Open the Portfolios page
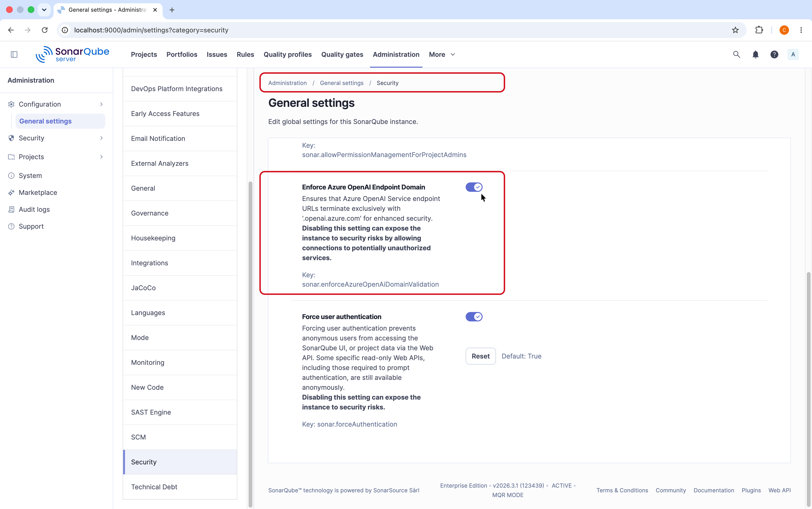The height and width of the screenshot is (509, 812). pos(182,54)
